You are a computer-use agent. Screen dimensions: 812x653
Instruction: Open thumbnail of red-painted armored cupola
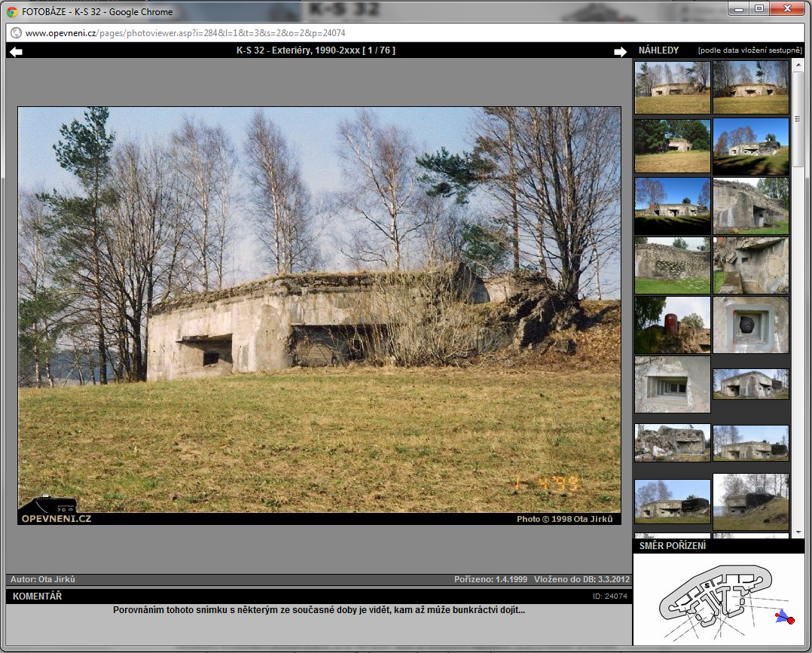pyautogui.click(x=672, y=325)
